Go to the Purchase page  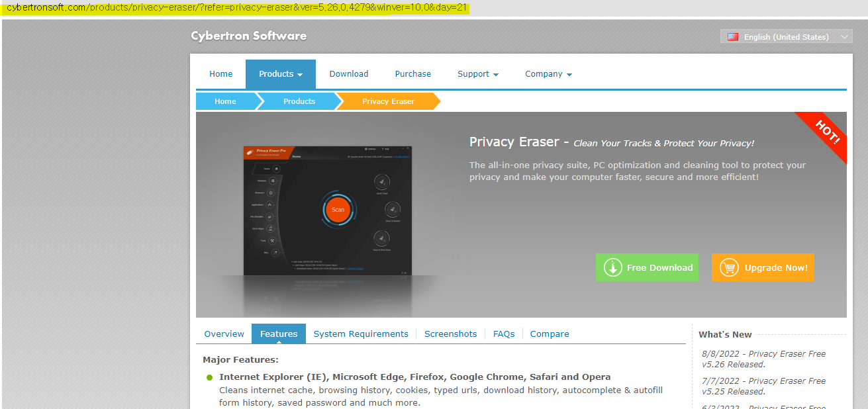[x=413, y=74]
